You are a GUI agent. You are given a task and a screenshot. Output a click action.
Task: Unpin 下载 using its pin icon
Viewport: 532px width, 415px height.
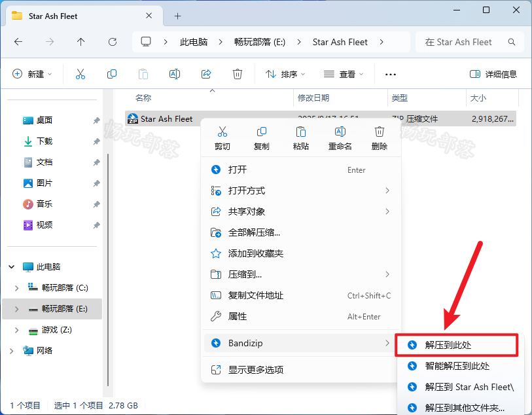click(97, 141)
